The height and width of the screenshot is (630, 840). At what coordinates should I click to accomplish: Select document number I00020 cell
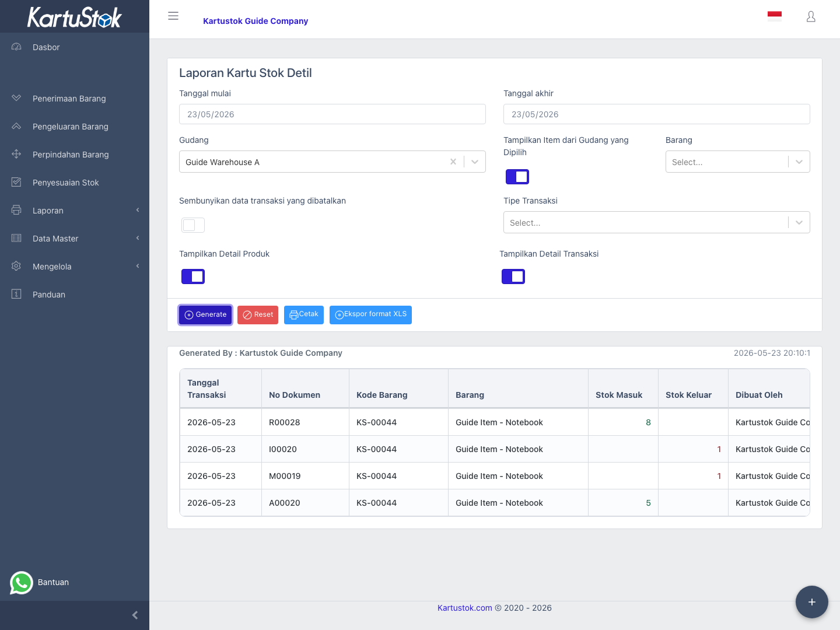pos(305,449)
